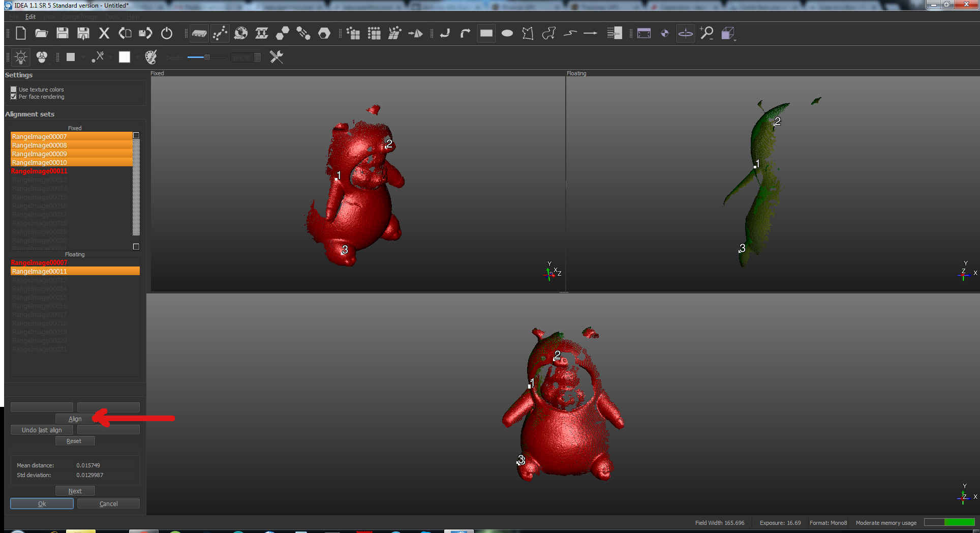Viewport: 980px width, 533px height.
Task: Click the blue toolbar slider
Action: pyautogui.click(x=206, y=57)
